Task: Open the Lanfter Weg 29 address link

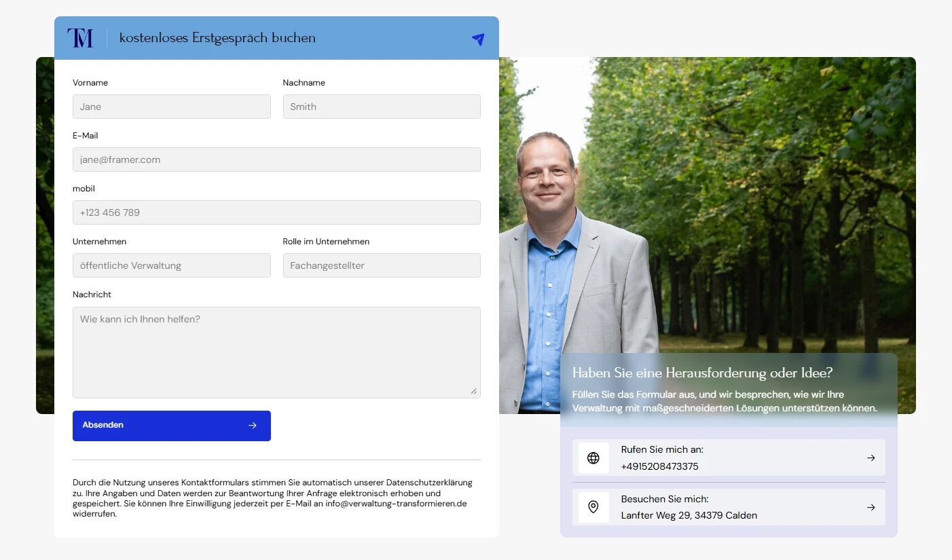Action: click(689, 515)
